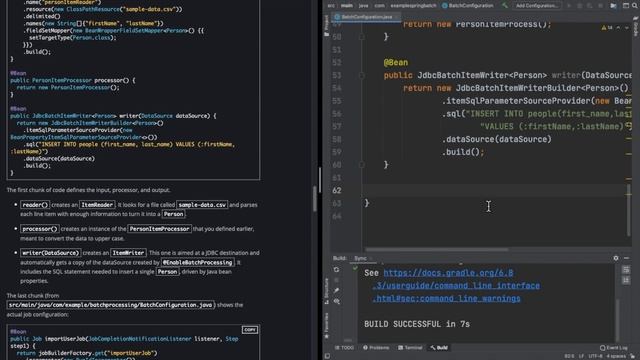Viewport: 640px width, 360px height.
Task: Collapse fold marker at line 50
Action: pos(362,37)
